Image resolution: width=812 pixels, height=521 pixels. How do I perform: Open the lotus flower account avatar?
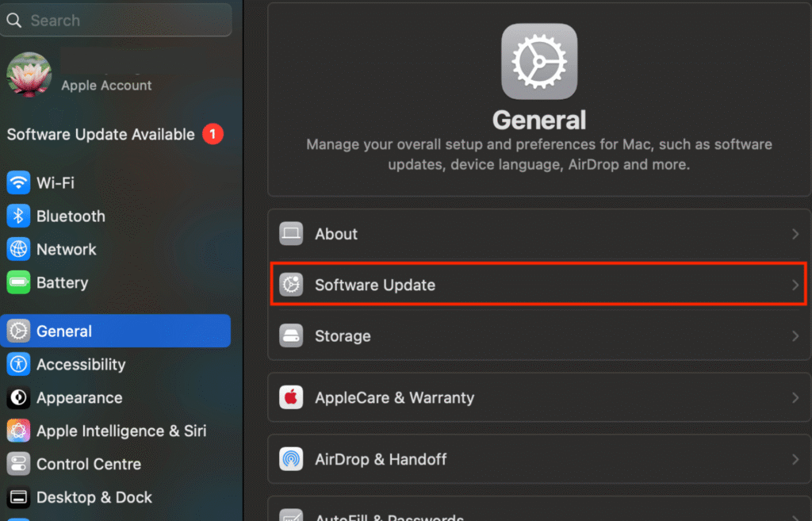(29, 75)
